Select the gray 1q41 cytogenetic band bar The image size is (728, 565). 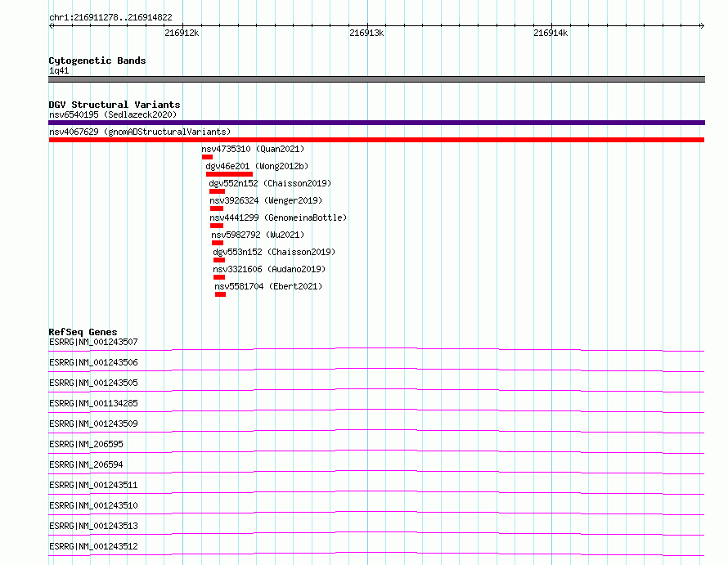376,79
